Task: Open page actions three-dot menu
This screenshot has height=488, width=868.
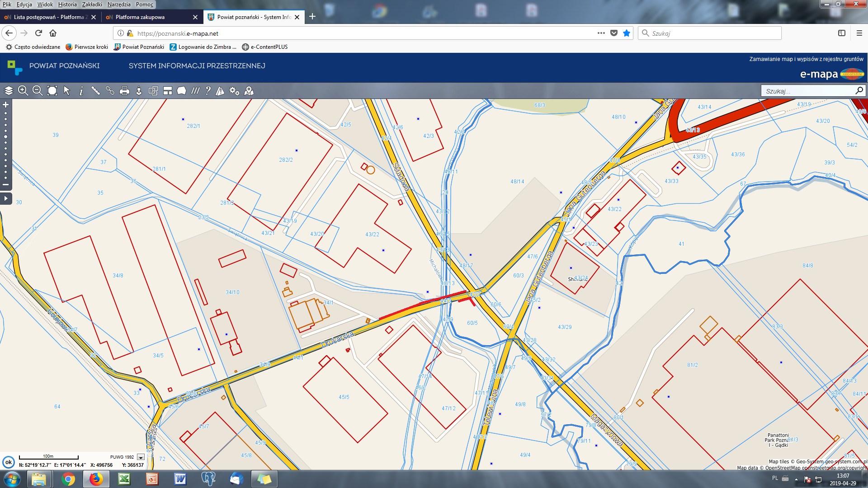Action: tap(601, 33)
